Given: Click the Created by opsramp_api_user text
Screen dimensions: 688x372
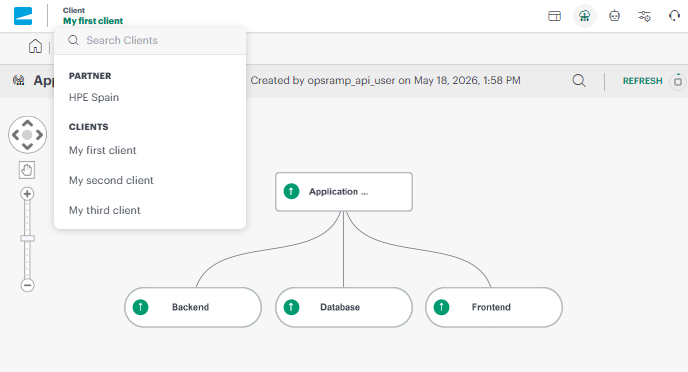Looking at the screenshot, I should (x=385, y=81).
